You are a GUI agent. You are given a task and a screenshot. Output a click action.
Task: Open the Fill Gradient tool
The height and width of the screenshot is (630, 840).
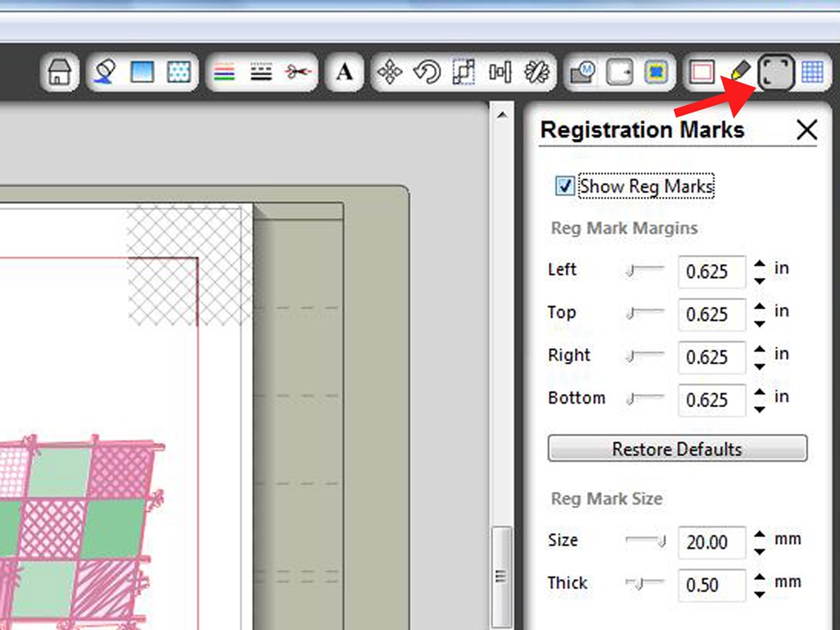[x=142, y=71]
